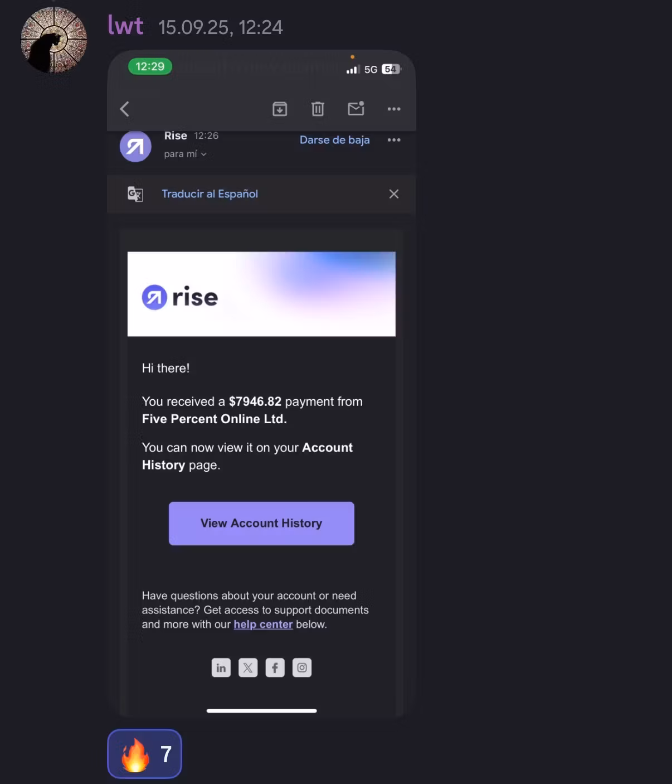Screen dimensions: 672x784
Task: Archive the email with the download-box icon
Action: (x=280, y=109)
